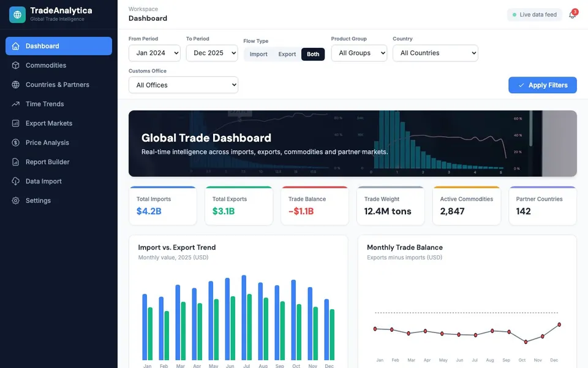Screen dimensions: 588x368
Task: Expand the Country dropdown
Action: 435,53
